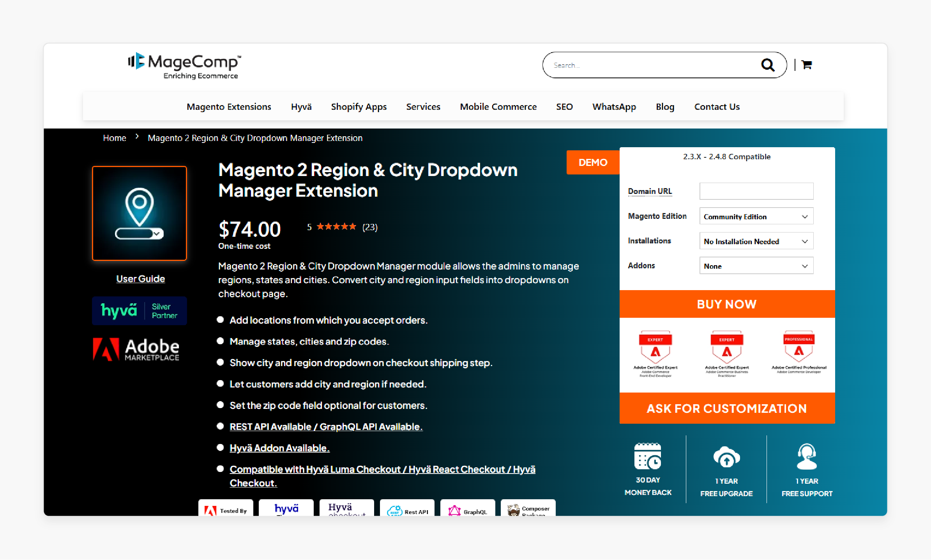Open REST API / GraphQL API Available link
This screenshot has width=931, height=560.
326,427
